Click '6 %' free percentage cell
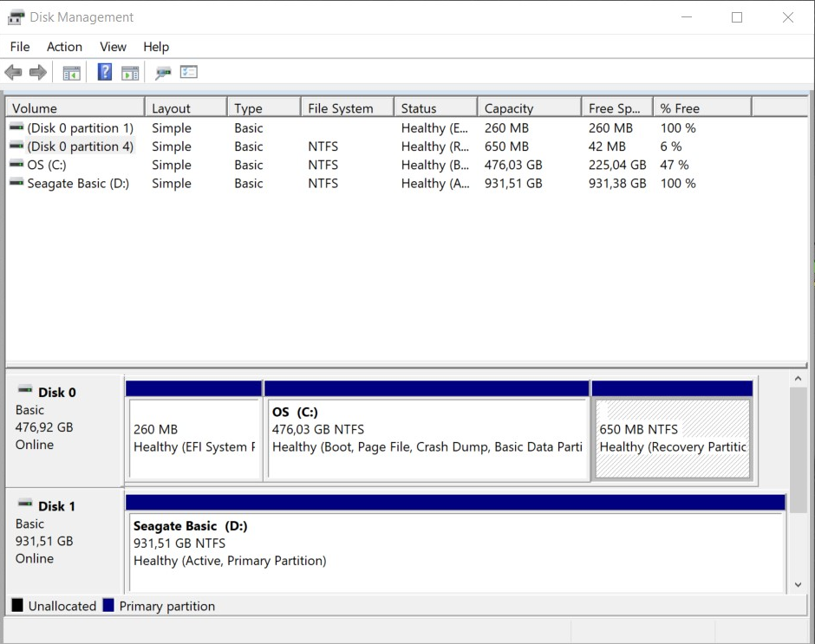This screenshot has height=644, width=815. tap(670, 146)
